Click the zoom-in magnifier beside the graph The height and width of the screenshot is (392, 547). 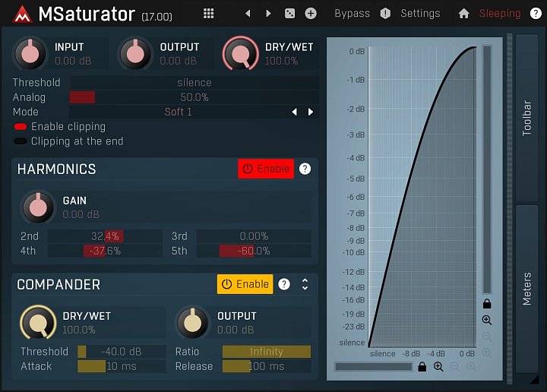pos(487,321)
